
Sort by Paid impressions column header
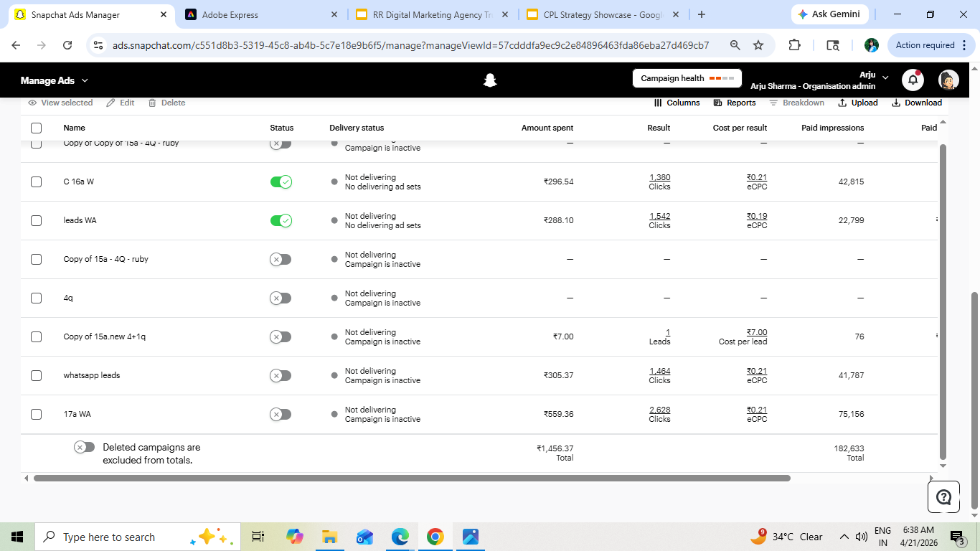click(x=832, y=128)
